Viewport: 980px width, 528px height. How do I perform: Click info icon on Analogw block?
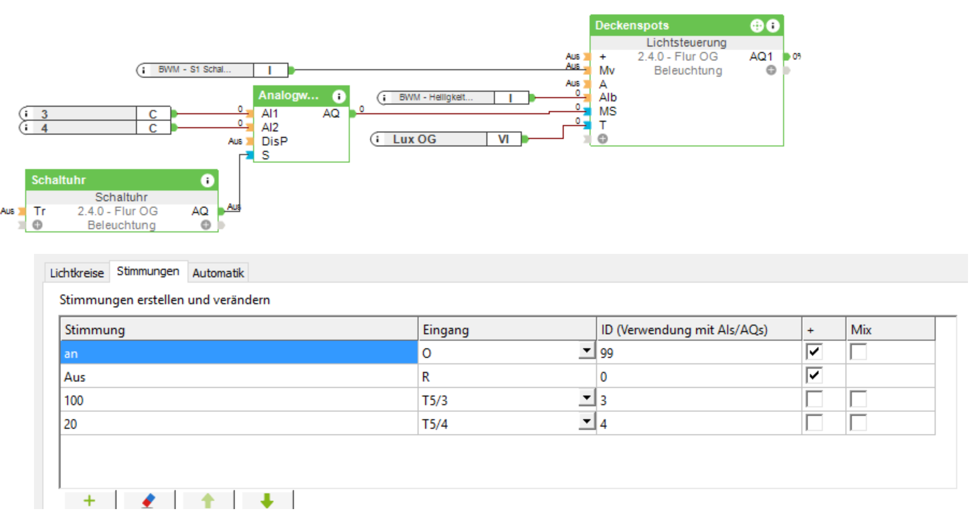(x=339, y=96)
